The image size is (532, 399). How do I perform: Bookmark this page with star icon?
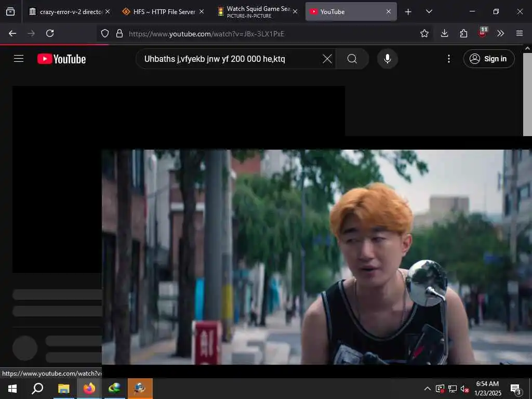[424, 33]
